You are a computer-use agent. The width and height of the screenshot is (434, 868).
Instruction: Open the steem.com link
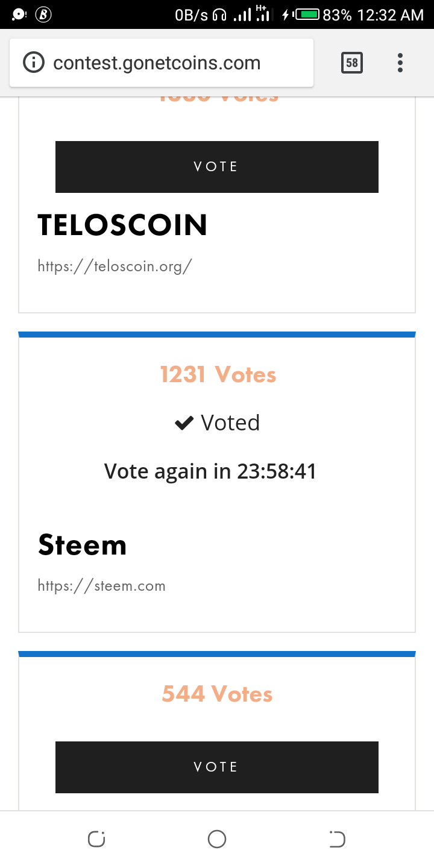[101, 585]
